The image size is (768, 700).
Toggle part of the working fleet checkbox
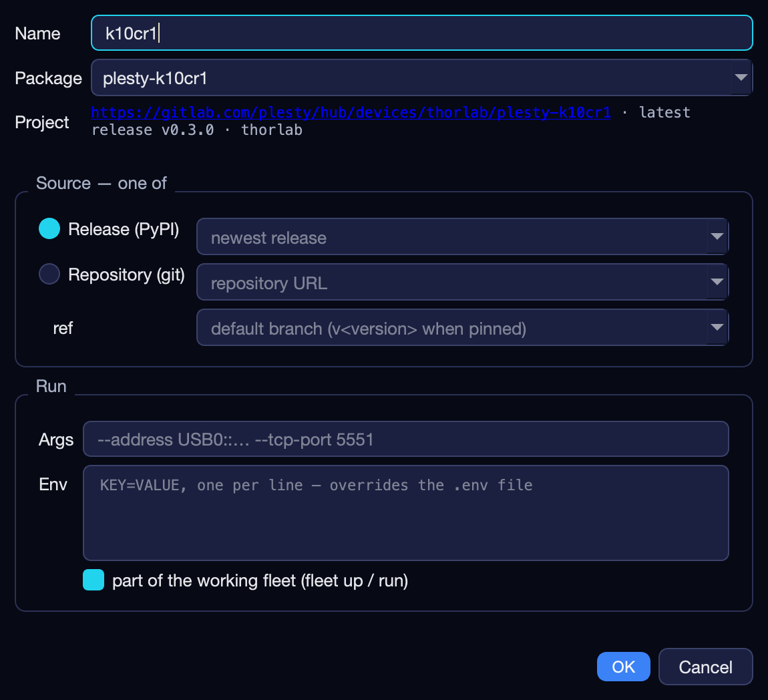pos(93,580)
